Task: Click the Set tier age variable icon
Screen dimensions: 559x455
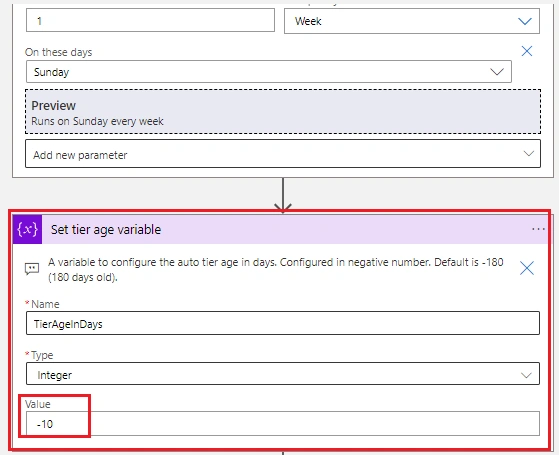Action: tap(27, 229)
